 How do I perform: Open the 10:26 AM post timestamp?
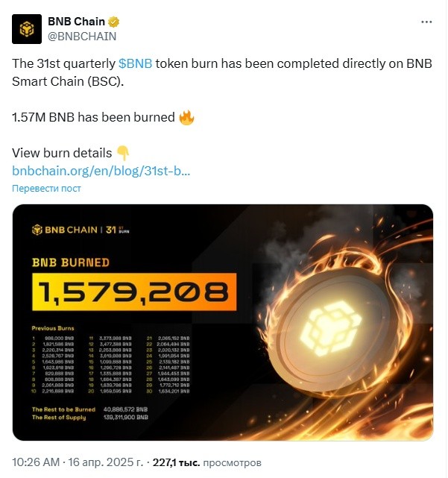(36, 462)
